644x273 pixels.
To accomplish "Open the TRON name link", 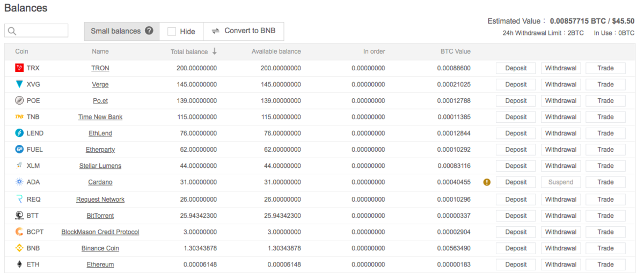I will (x=100, y=68).
